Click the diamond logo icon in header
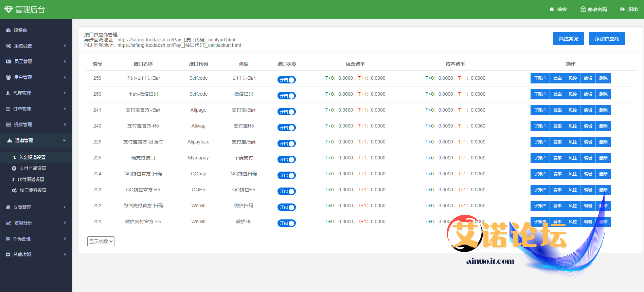This screenshot has width=644, height=292. pyautogui.click(x=8, y=9)
